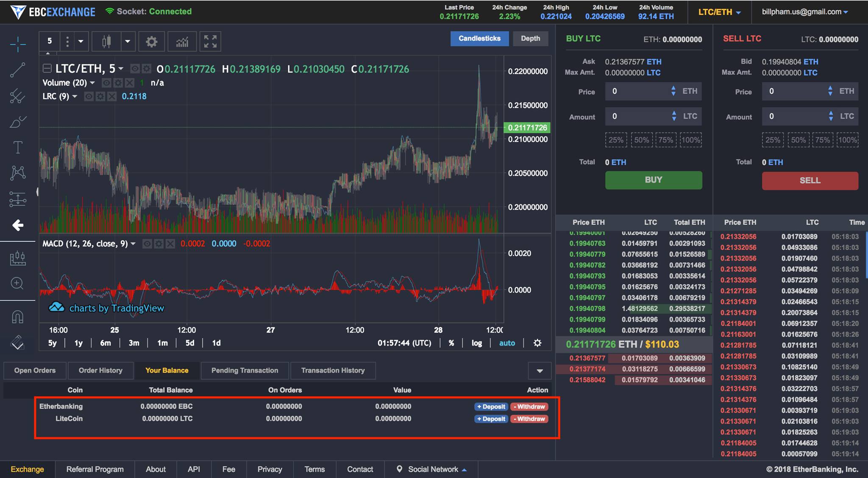The width and height of the screenshot is (868, 478).
Task: Click the green BUY button
Action: [653, 180]
